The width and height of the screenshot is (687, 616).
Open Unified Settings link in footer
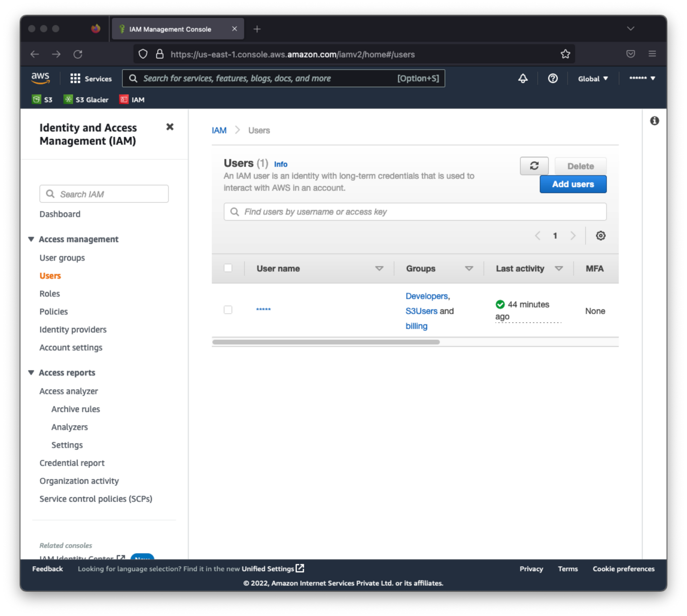pyautogui.click(x=273, y=568)
